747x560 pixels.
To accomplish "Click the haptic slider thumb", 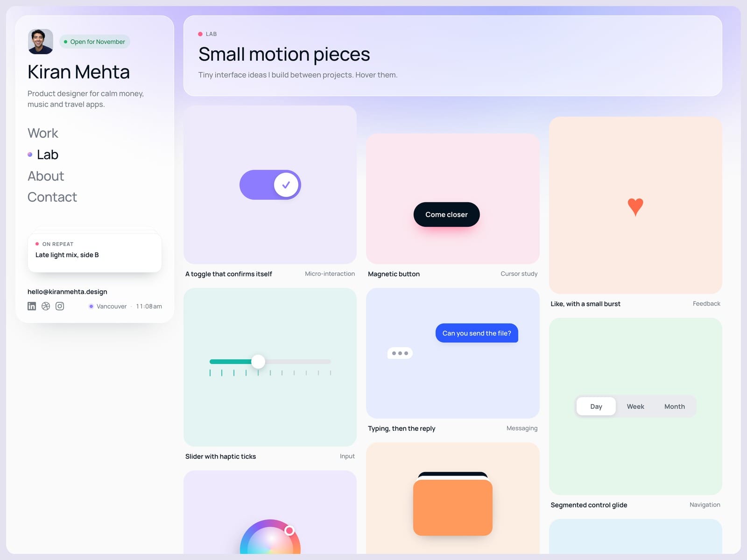I will pyautogui.click(x=258, y=361).
